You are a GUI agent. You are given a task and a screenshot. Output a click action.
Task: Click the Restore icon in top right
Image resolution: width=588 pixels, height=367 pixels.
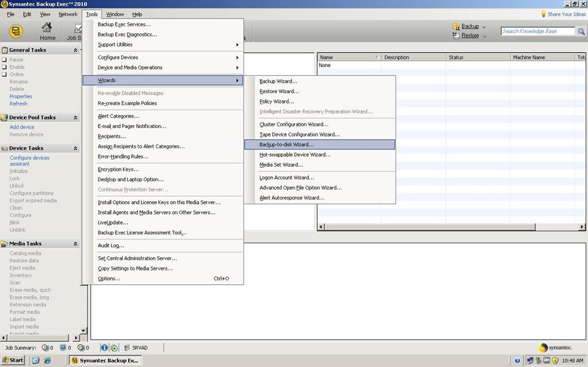point(456,36)
